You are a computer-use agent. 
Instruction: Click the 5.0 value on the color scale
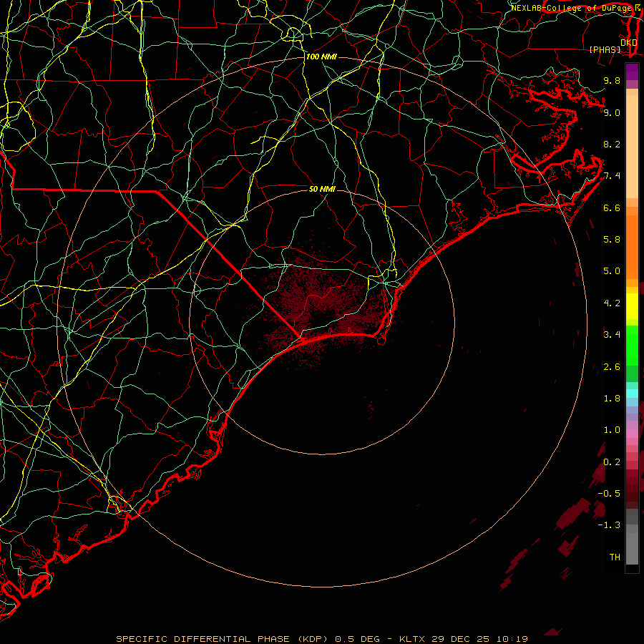pos(612,271)
